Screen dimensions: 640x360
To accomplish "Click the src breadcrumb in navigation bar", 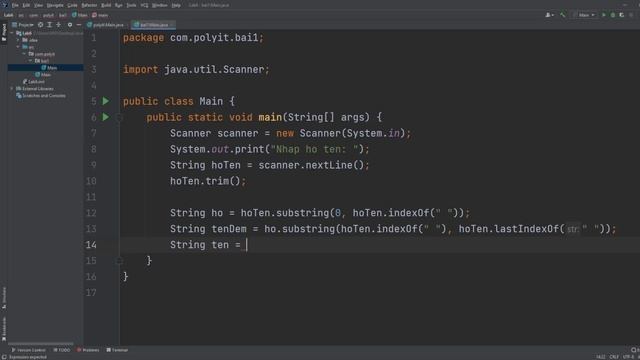I will (x=21, y=15).
